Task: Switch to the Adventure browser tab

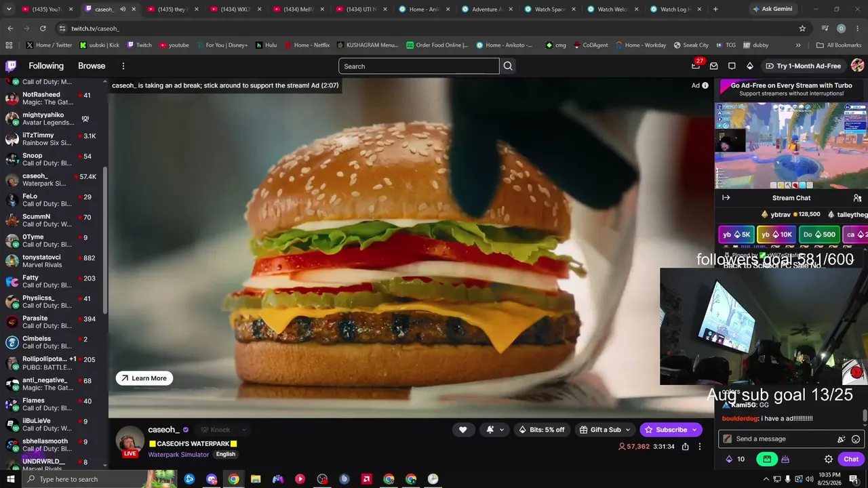Action: pyautogui.click(x=486, y=9)
